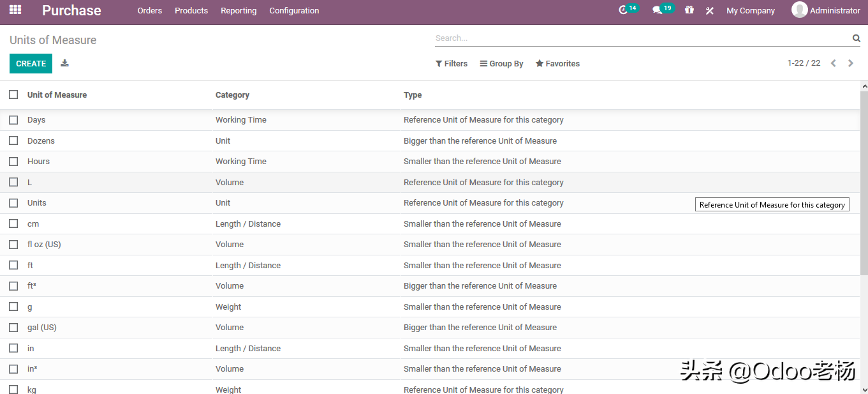
Task: Open the Favorites dropdown
Action: (x=558, y=64)
